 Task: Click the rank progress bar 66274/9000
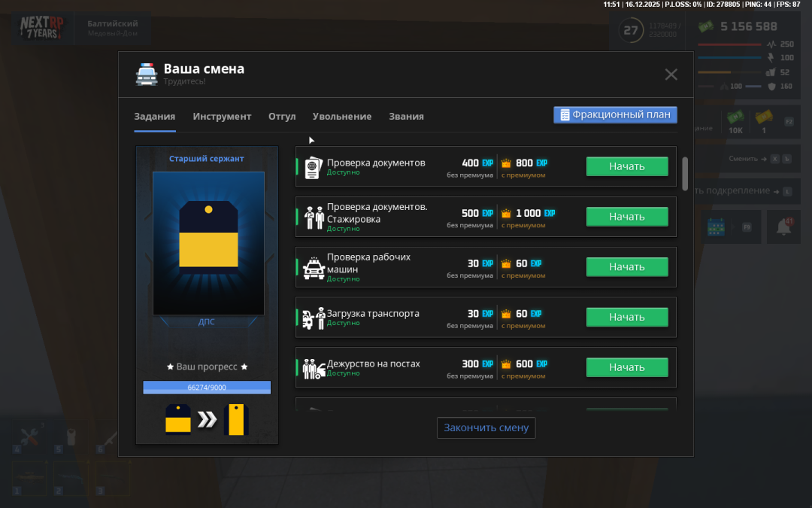[207, 388]
